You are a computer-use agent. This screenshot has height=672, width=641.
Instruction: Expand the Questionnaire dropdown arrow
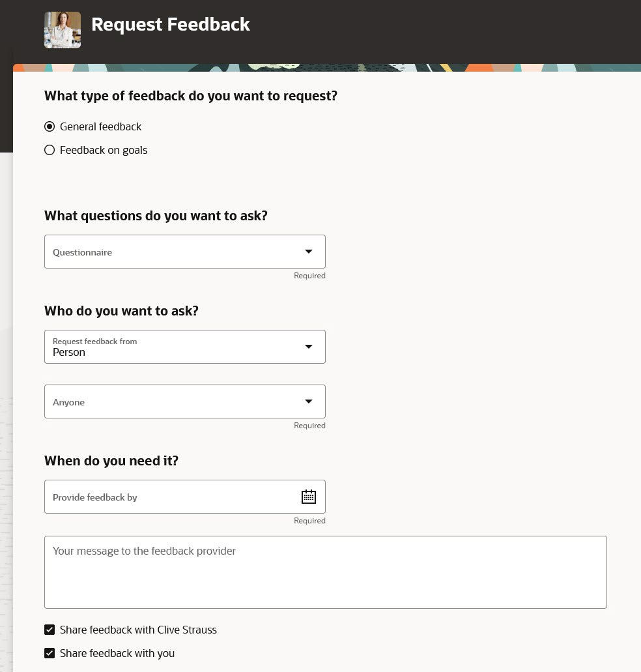[x=308, y=252]
